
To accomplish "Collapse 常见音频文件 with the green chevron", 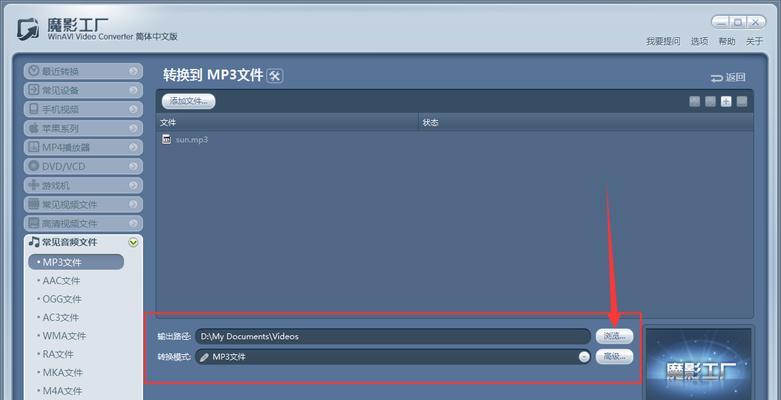I will tap(133, 243).
